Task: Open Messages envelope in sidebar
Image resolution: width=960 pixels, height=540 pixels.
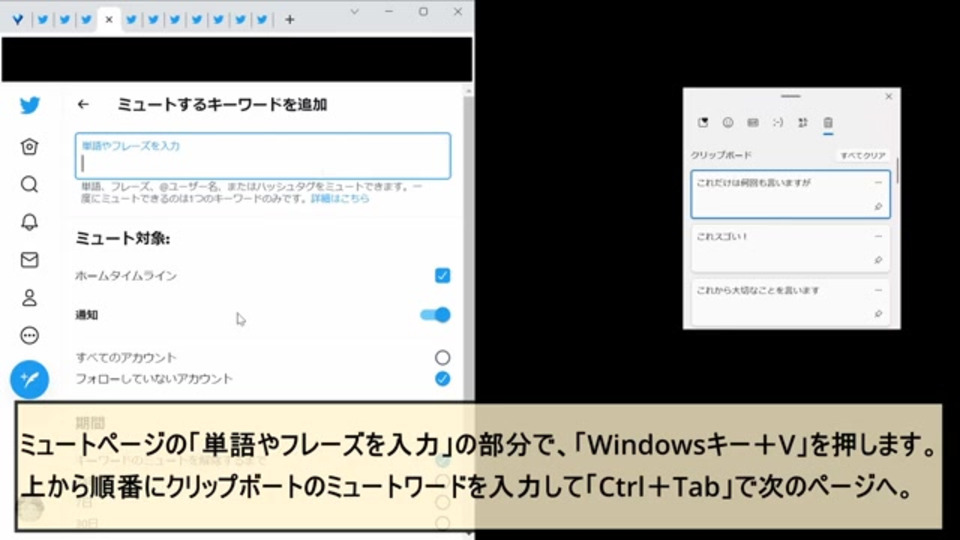Action: [29, 260]
